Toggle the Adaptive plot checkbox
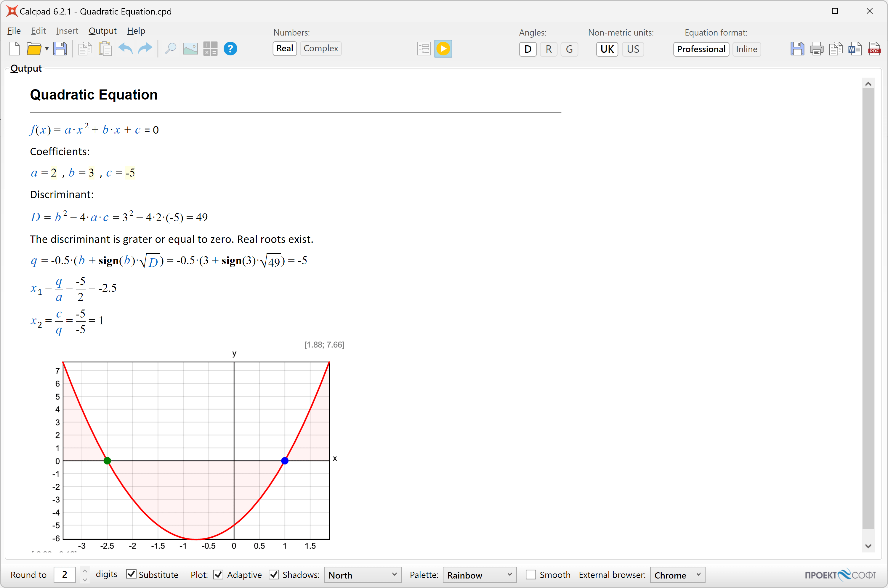Screen dimensions: 888x588 [x=219, y=574]
